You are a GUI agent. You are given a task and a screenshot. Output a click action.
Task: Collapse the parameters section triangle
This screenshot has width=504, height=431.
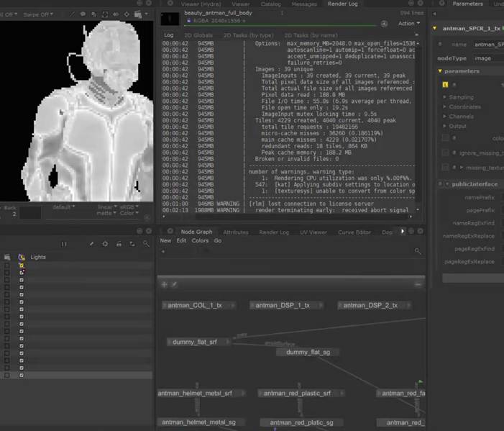coord(439,71)
